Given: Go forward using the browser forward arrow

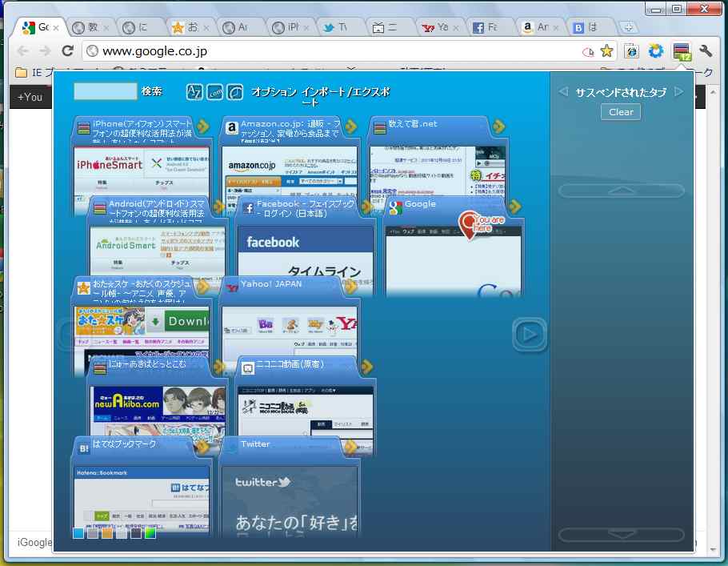Looking at the screenshot, I should [45, 50].
